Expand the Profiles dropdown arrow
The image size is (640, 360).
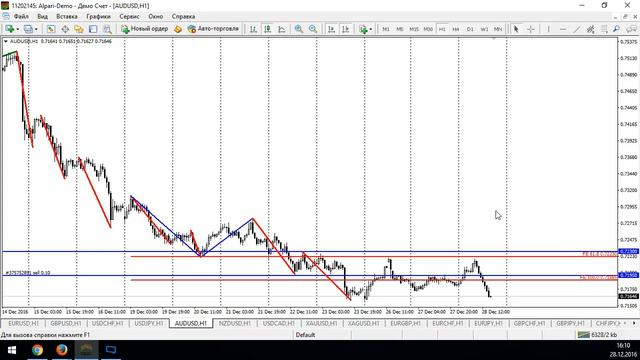(36, 29)
